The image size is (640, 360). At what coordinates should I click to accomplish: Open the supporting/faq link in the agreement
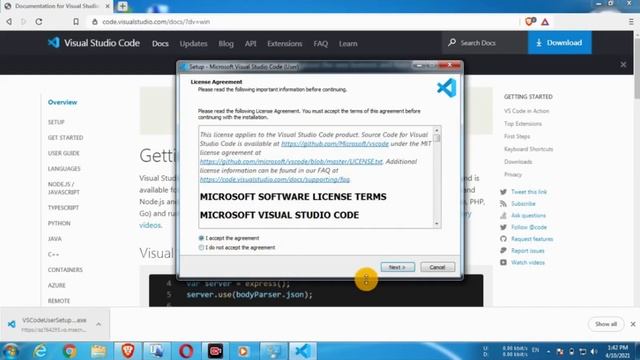pyautogui.click(x=275, y=180)
